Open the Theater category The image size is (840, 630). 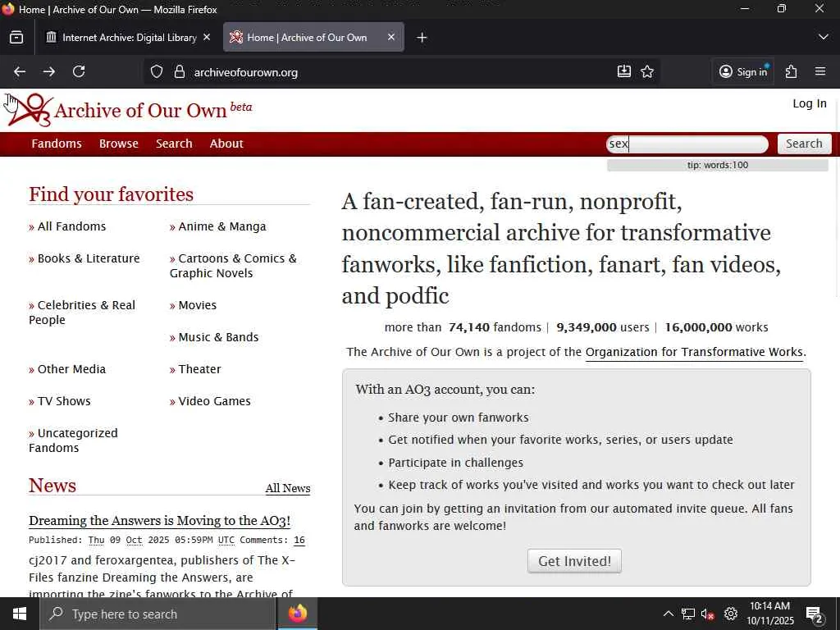pyautogui.click(x=199, y=369)
